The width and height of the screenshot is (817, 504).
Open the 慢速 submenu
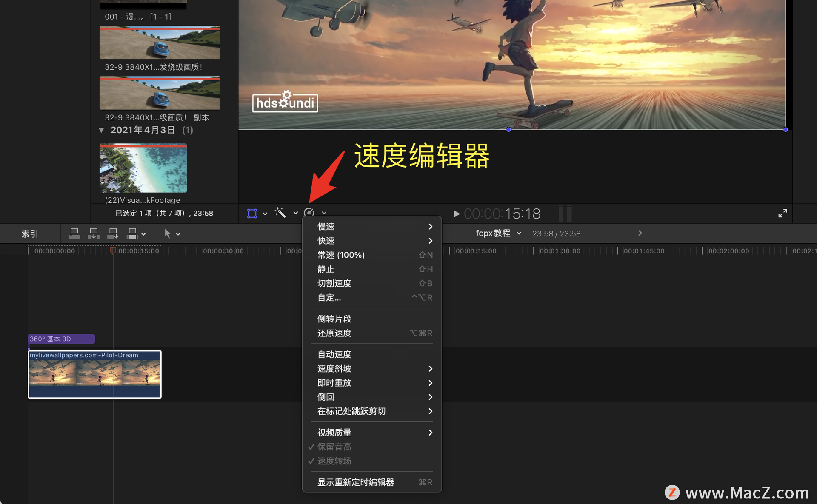372,227
